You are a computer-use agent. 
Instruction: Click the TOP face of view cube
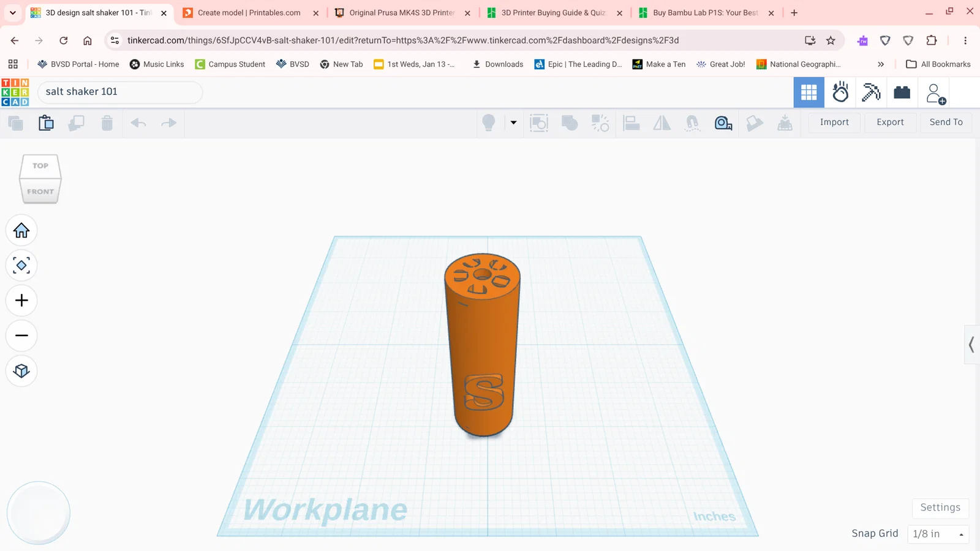(40, 166)
